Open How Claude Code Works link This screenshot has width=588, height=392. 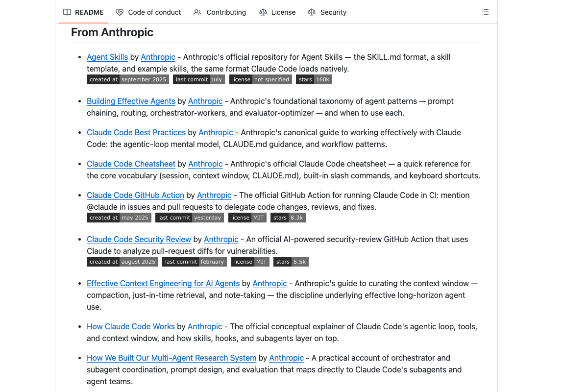pyautogui.click(x=131, y=326)
